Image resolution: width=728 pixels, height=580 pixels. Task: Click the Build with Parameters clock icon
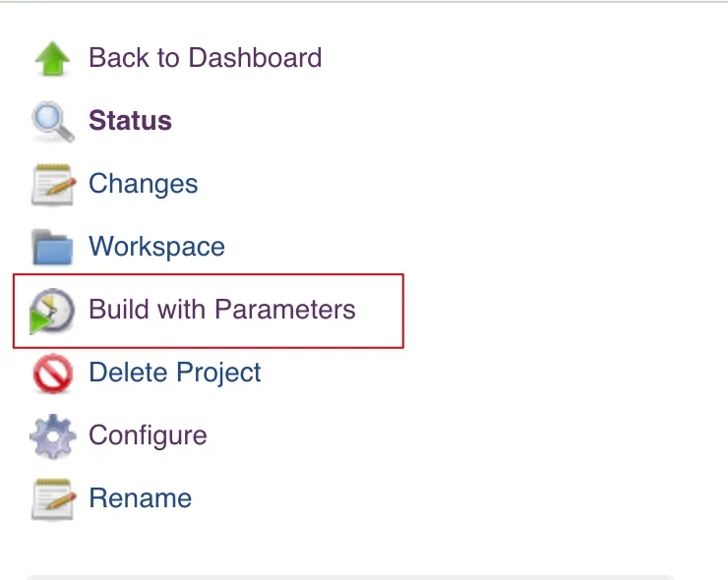[x=52, y=310]
